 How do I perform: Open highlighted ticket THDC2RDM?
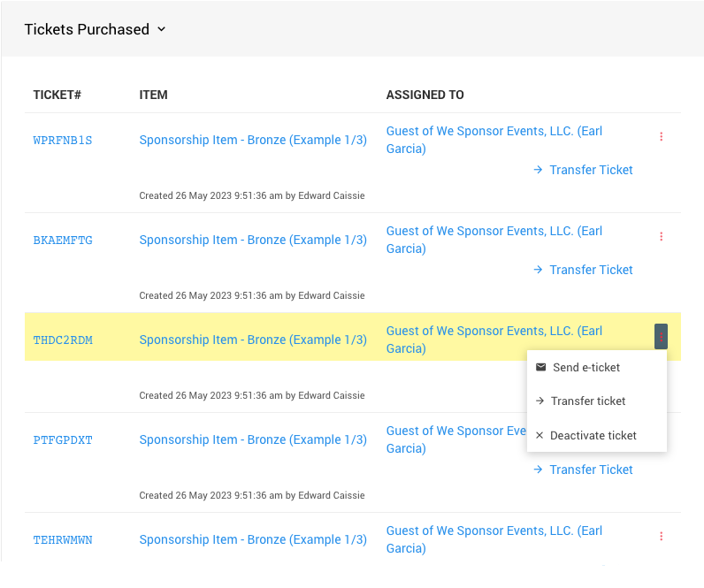[63, 340]
